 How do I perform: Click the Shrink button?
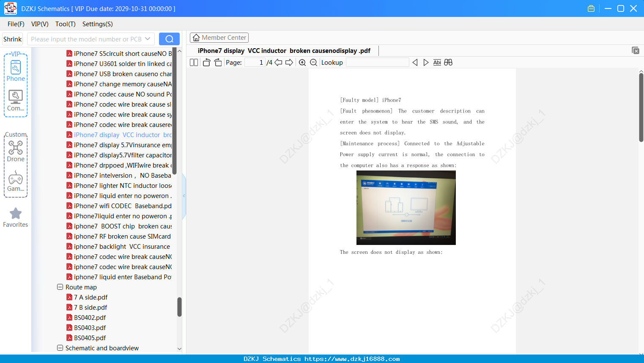click(x=13, y=39)
